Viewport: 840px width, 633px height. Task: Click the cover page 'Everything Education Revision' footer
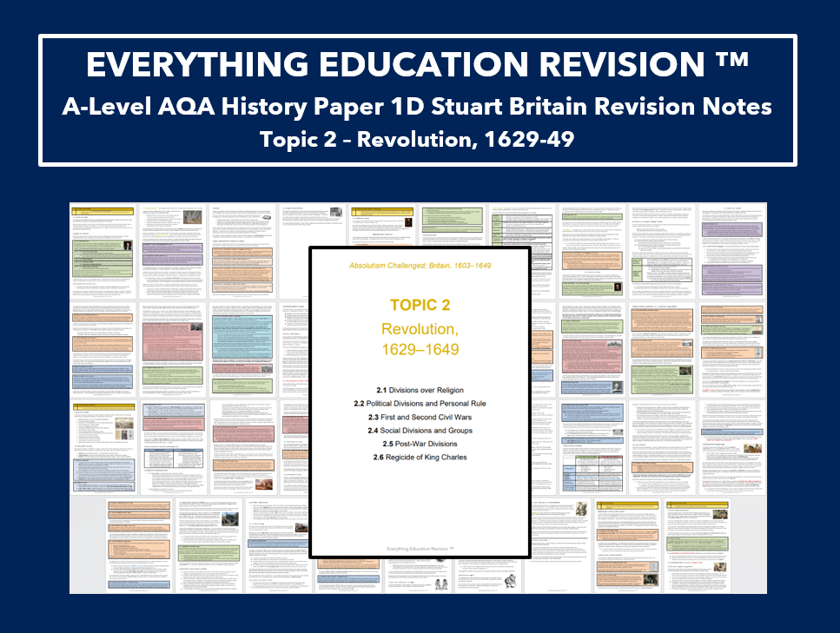point(420,549)
